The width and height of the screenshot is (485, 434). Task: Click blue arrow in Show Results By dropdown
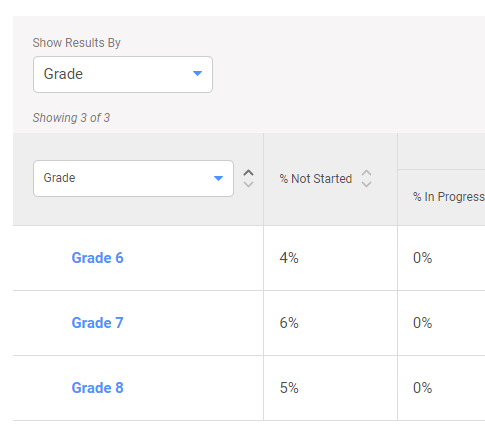pos(197,73)
